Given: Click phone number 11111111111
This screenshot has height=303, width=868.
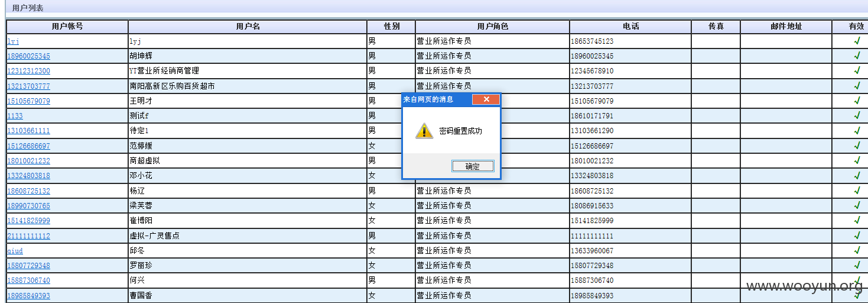Looking at the screenshot, I should pos(592,236).
